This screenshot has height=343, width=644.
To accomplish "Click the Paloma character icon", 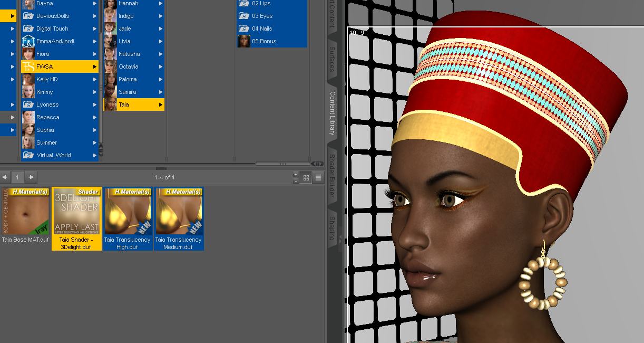I will pyautogui.click(x=110, y=79).
